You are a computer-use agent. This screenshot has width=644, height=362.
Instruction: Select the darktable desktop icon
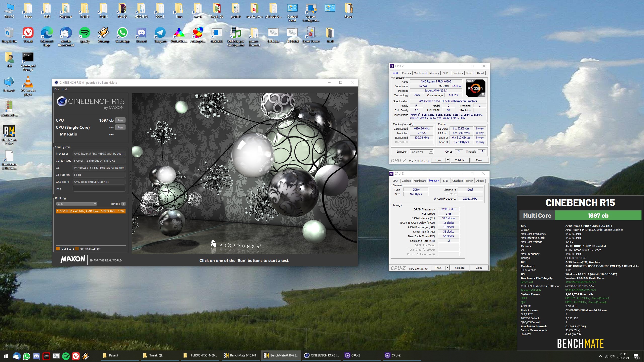tap(217, 35)
